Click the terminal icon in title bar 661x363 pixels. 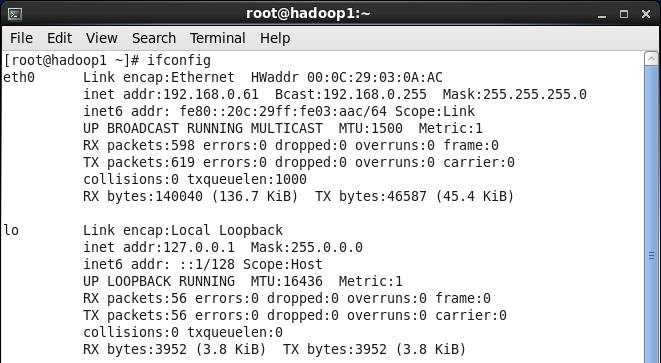point(15,14)
